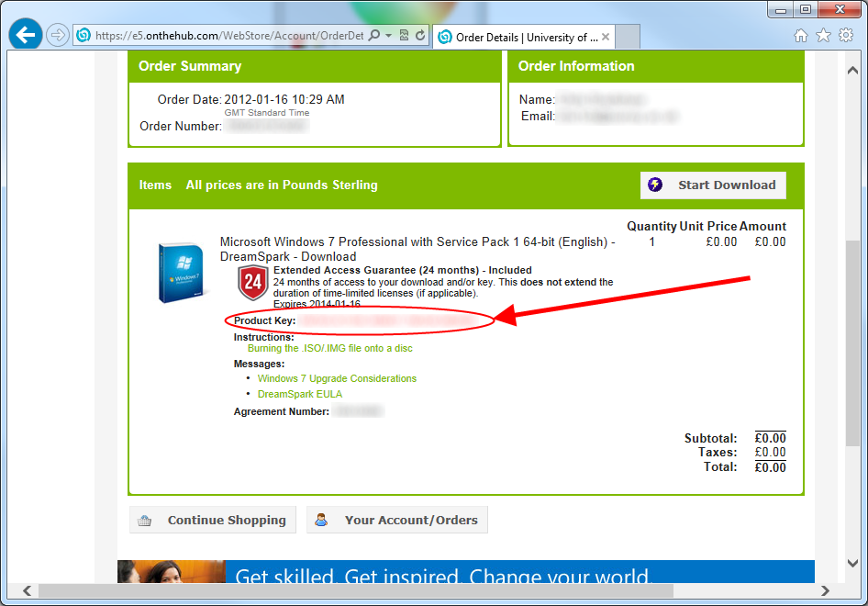Open a new blank tab
The width and height of the screenshot is (868, 606).
click(628, 37)
